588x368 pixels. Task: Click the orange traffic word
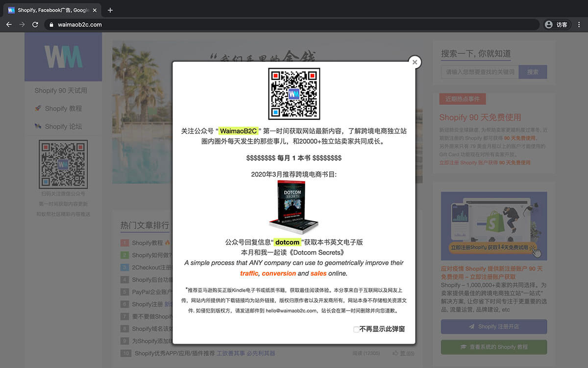(249, 273)
